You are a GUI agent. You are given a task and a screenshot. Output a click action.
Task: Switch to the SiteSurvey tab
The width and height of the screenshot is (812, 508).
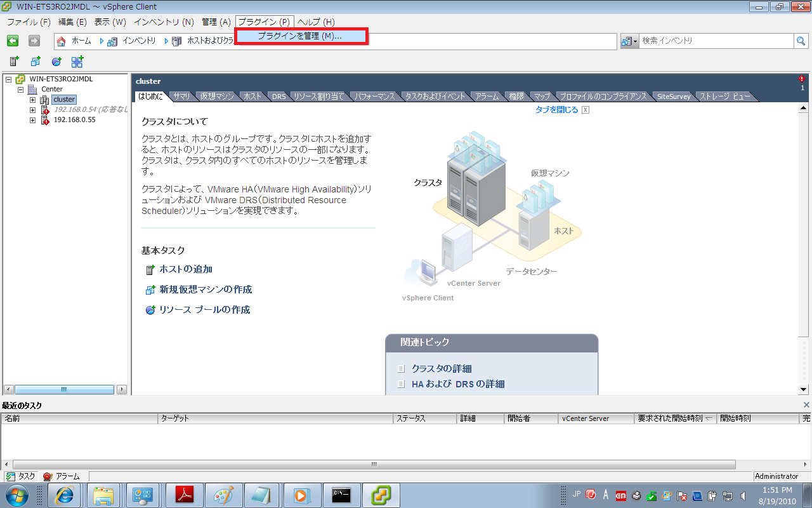(673, 97)
